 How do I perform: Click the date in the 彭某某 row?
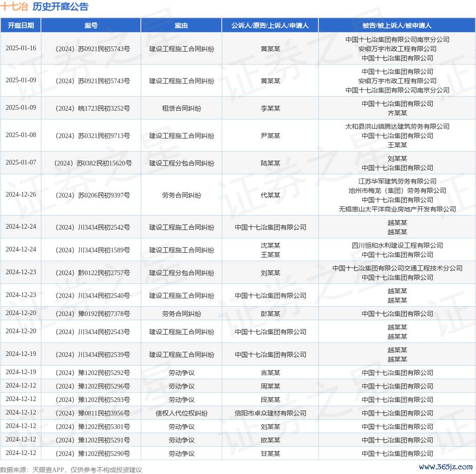pos(20,313)
